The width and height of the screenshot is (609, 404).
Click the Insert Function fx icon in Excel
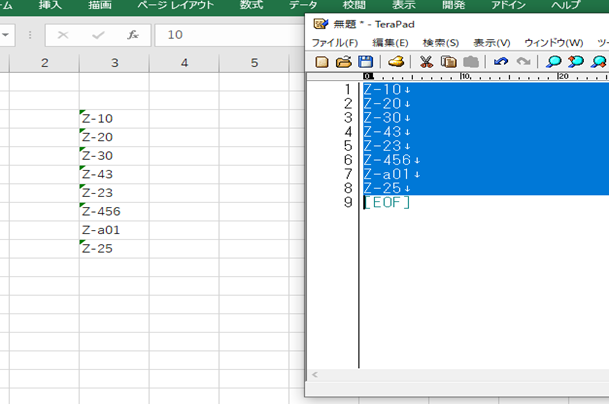tap(133, 35)
